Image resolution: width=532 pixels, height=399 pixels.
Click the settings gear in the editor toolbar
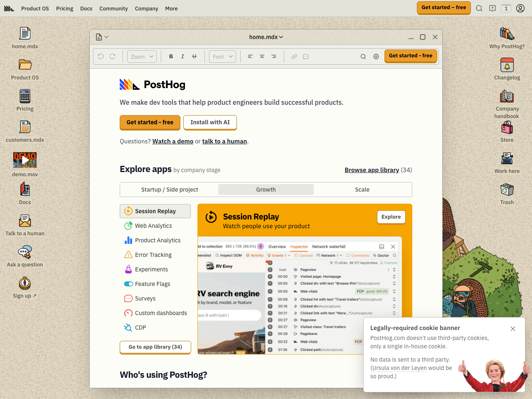(376, 56)
